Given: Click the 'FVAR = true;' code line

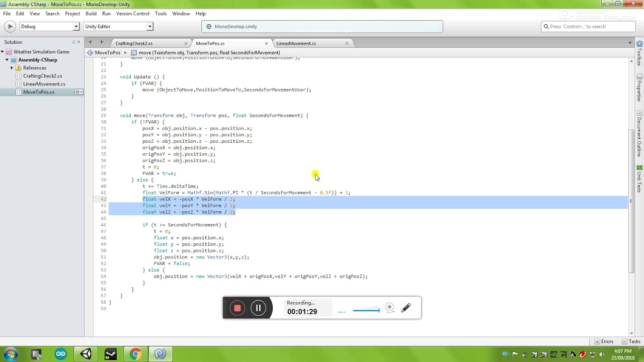Looking at the screenshot, I should click(x=159, y=173).
